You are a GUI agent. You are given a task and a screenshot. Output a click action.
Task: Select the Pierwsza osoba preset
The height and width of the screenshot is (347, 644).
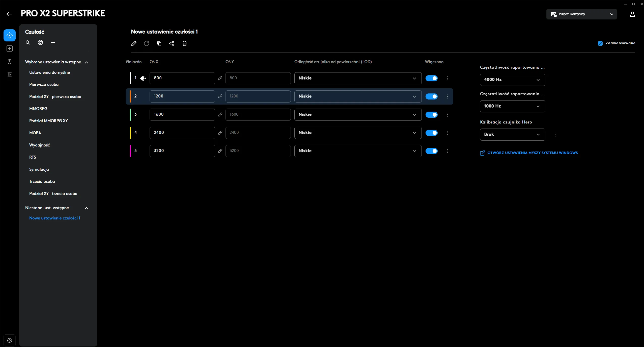(44, 84)
